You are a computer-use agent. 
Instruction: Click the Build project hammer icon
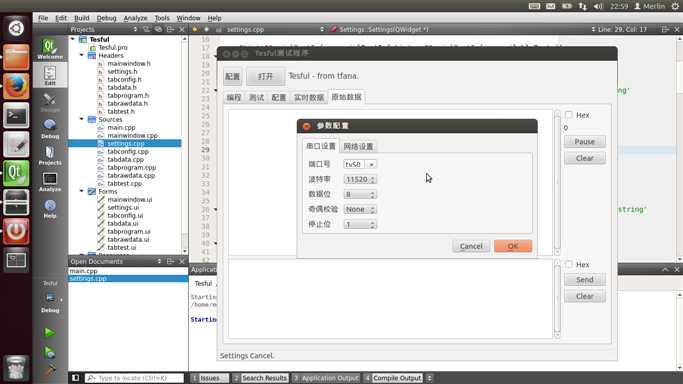[49, 370]
